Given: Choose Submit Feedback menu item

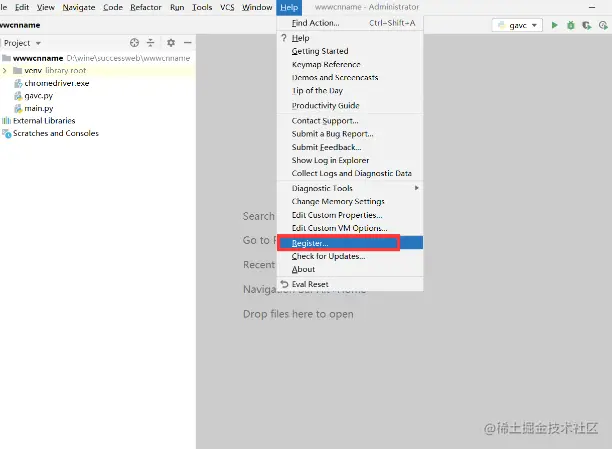Looking at the screenshot, I should (x=350, y=147).
